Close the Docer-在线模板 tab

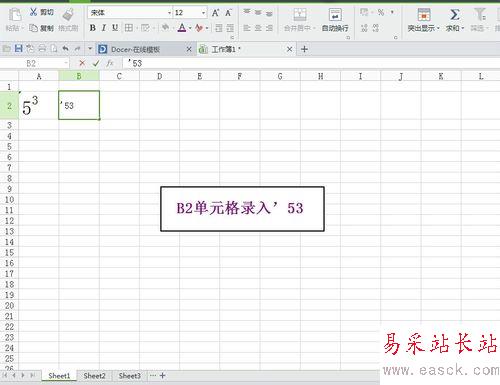click(189, 49)
